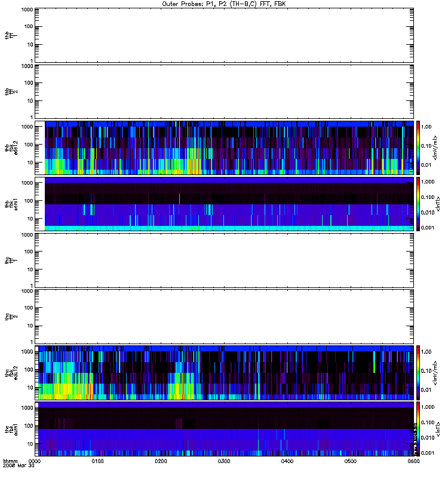Click the '1000' tick of thb fff 1 panel

pos(27,10)
